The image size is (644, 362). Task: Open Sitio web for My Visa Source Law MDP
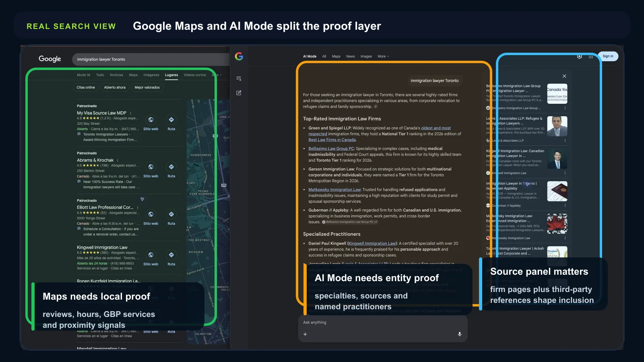[x=151, y=123]
